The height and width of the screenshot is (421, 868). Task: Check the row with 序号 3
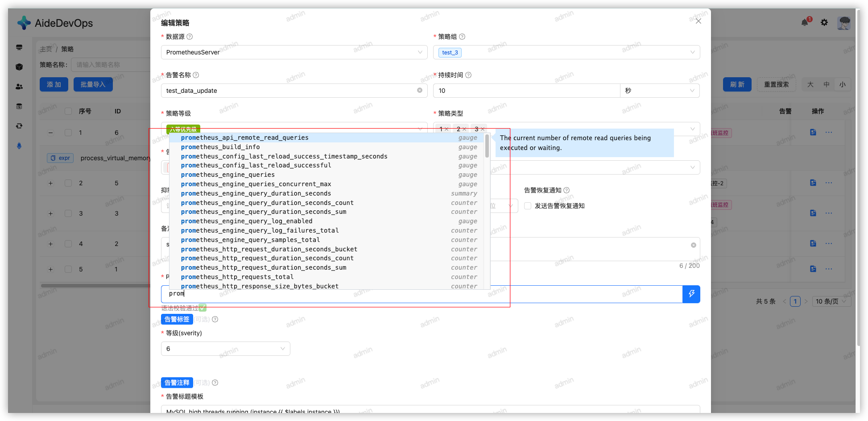coord(68,213)
